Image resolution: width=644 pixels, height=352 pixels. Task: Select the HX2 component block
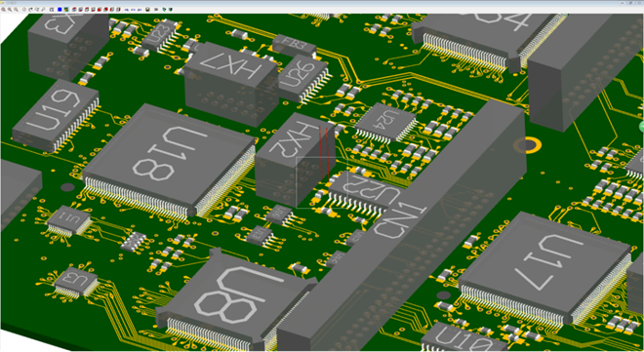pos(295,160)
